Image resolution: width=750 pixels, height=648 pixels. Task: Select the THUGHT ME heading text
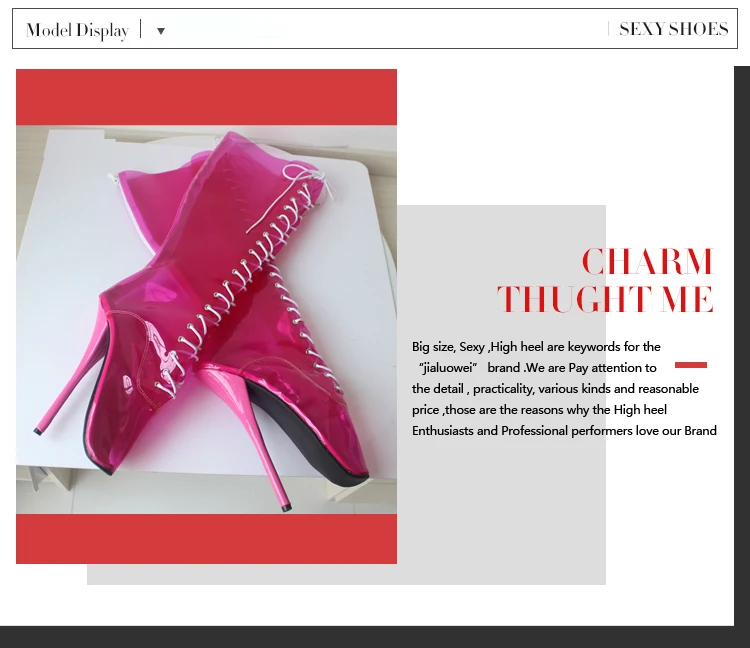(x=605, y=299)
